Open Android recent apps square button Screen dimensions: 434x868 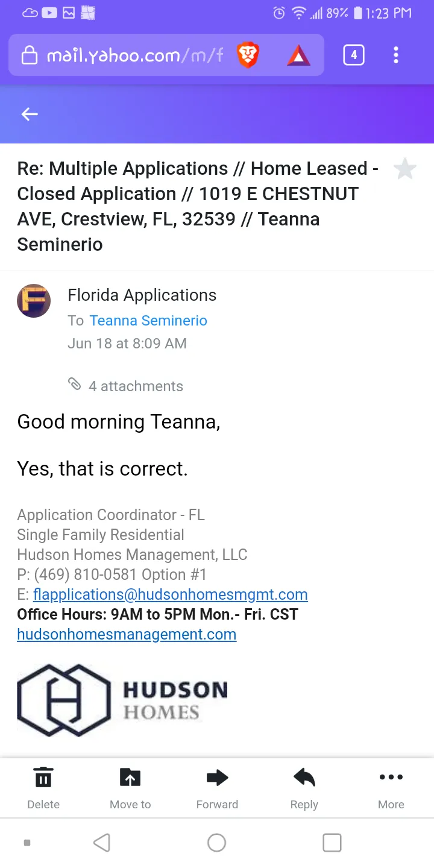click(x=332, y=842)
